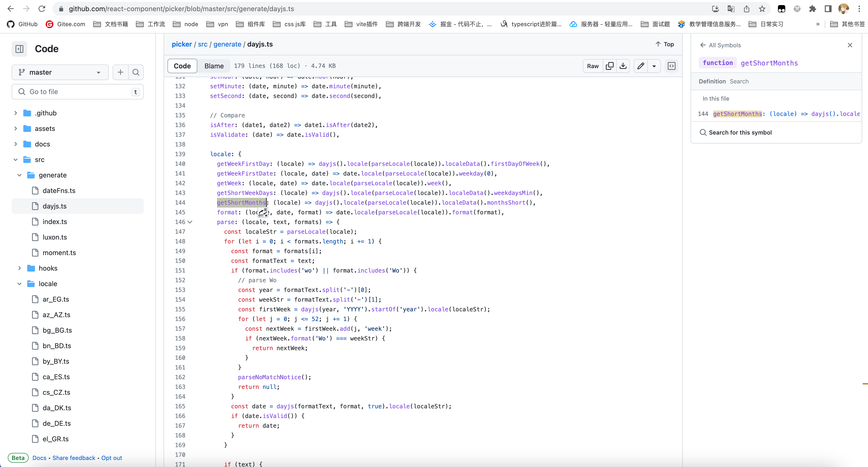Select the Definition tab in symbols panel

click(712, 81)
